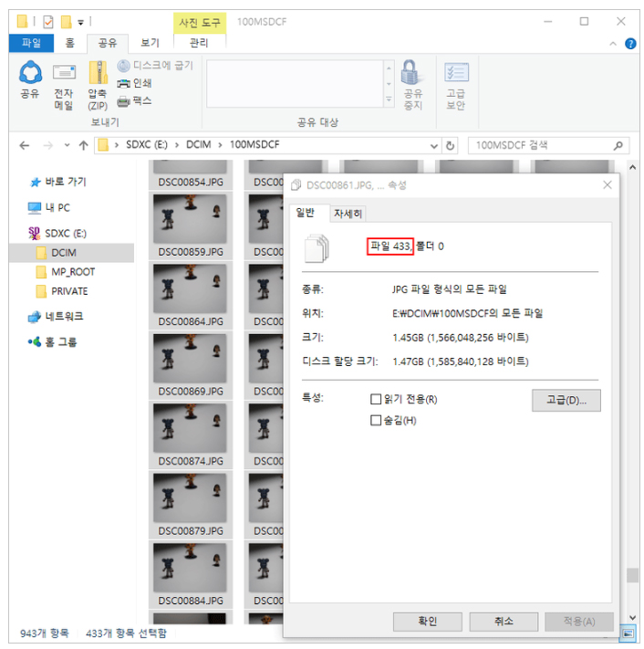Toggle the Read-only (읽기 전용) checkbox
Image resolution: width=644 pixels, height=649 pixels.
click(x=376, y=400)
